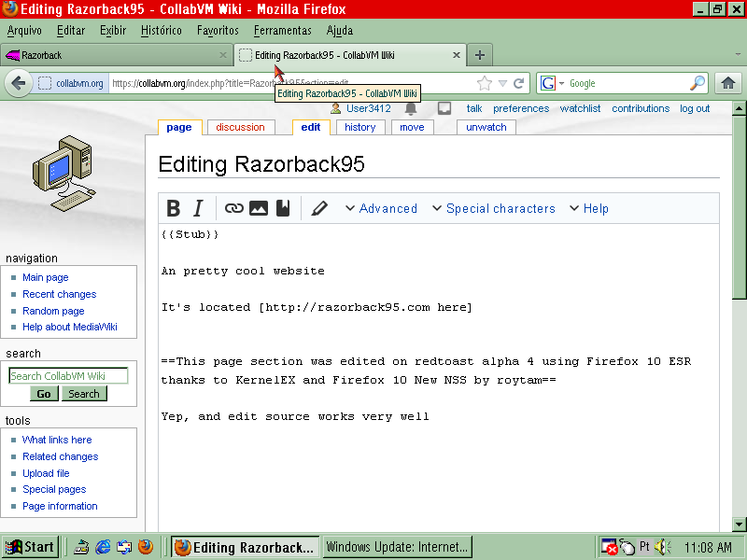Image resolution: width=747 pixels, height=560 pixels.
Task: Bookmark this page with the star icon
Action: [485, 83]
